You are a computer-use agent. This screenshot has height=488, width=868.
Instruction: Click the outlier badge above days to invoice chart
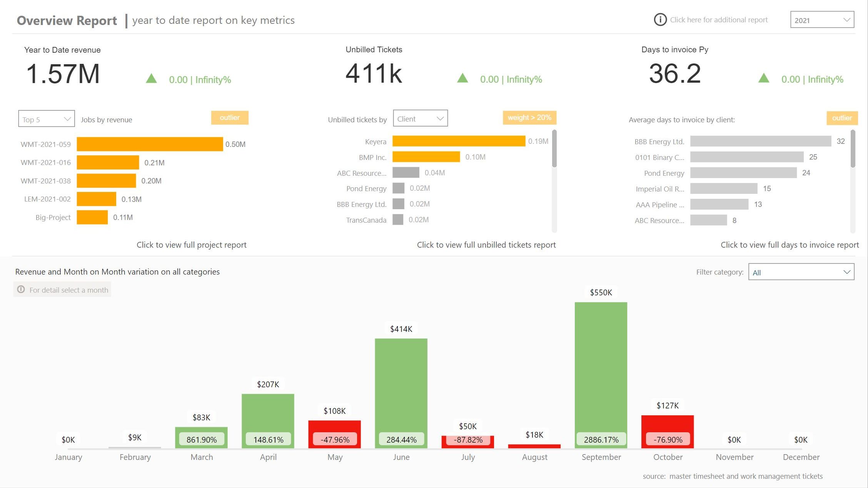coord(842,118)
